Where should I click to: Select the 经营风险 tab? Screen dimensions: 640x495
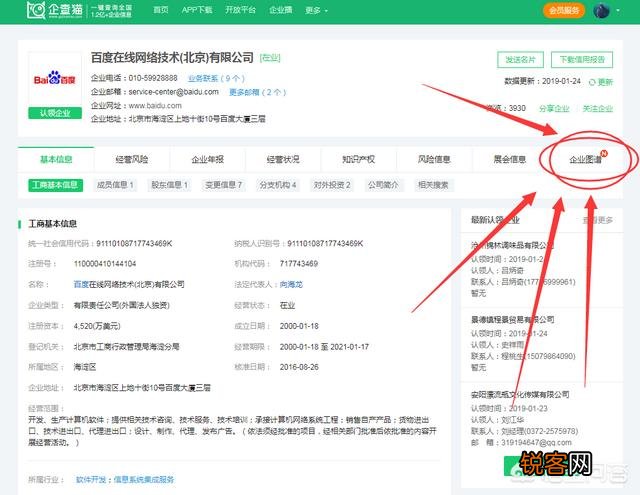pos(132,159)
